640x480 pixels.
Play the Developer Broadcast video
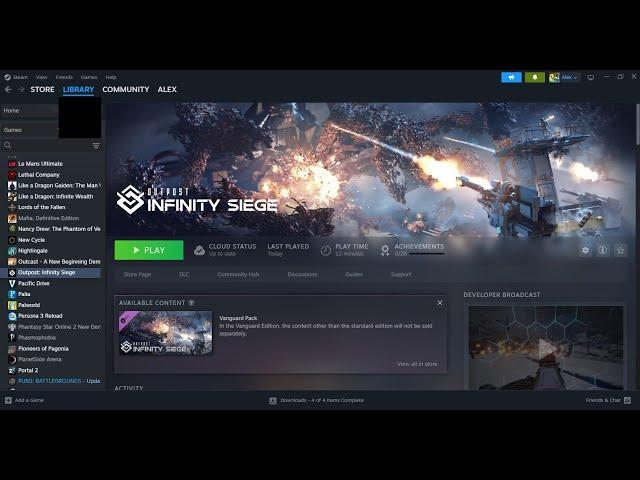[546, 348]
